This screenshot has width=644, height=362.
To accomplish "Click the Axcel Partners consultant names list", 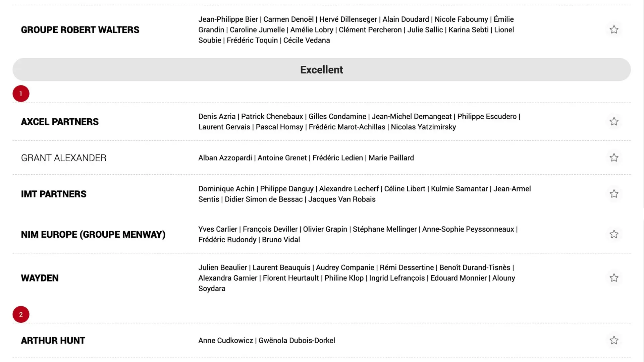I will click(359, 122).
